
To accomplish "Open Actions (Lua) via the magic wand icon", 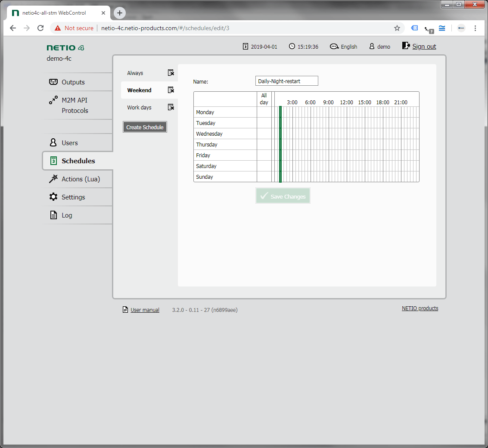I will [x=53, y=179].
